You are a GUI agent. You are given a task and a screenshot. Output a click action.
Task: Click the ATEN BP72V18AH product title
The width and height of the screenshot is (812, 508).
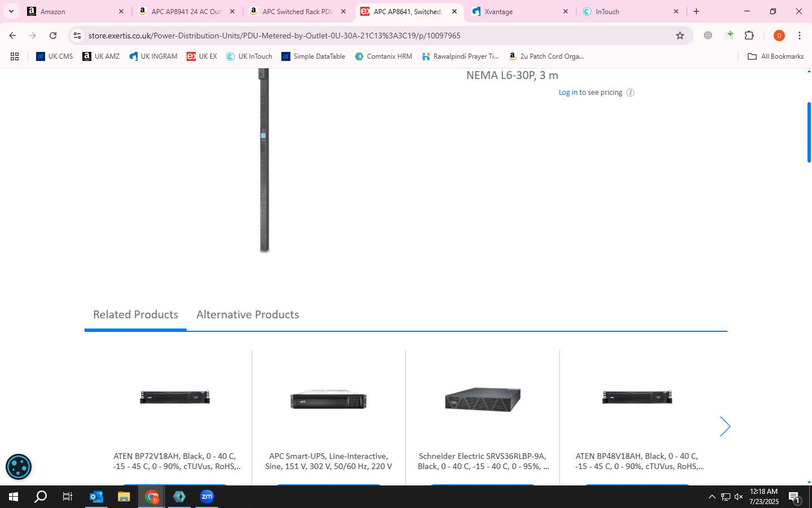point(176,461)
